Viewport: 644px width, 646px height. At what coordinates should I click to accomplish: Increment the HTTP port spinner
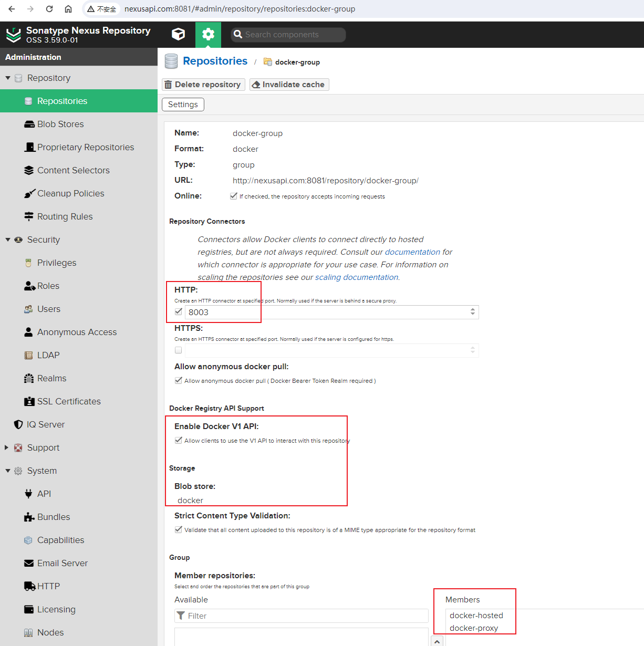click(x=473, y=309)
